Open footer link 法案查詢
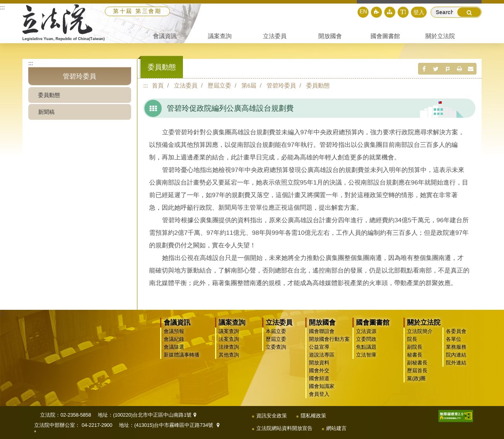504x439 pixels. pyautogui.click(x=229, y=339)
